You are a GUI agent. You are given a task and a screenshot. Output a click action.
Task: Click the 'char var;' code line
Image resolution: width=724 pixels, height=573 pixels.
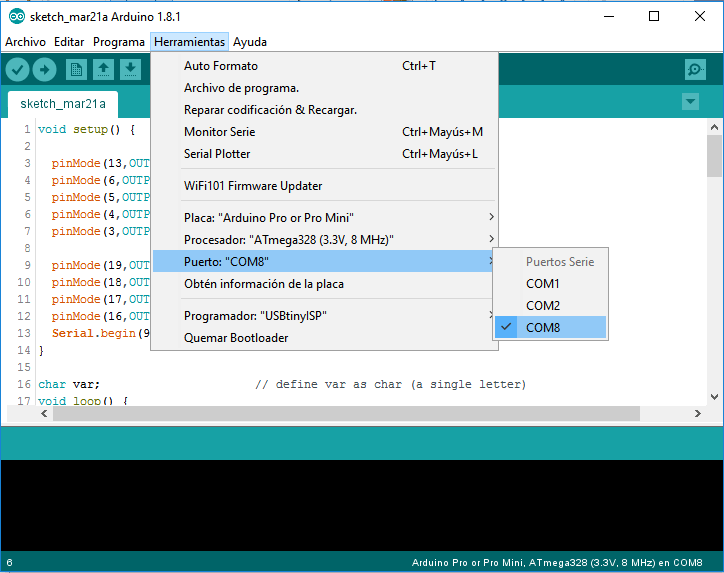[x=69, y=384]
